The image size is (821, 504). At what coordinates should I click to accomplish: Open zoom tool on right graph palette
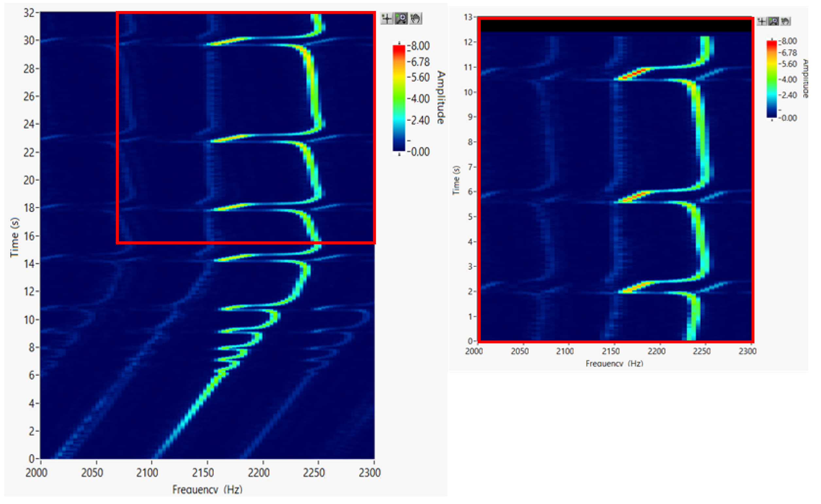[773, 21]
